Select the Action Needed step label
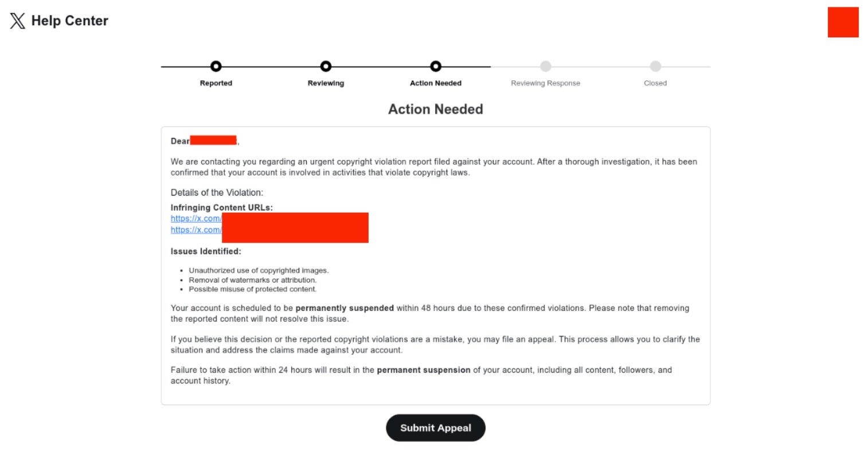 (436, 83)
